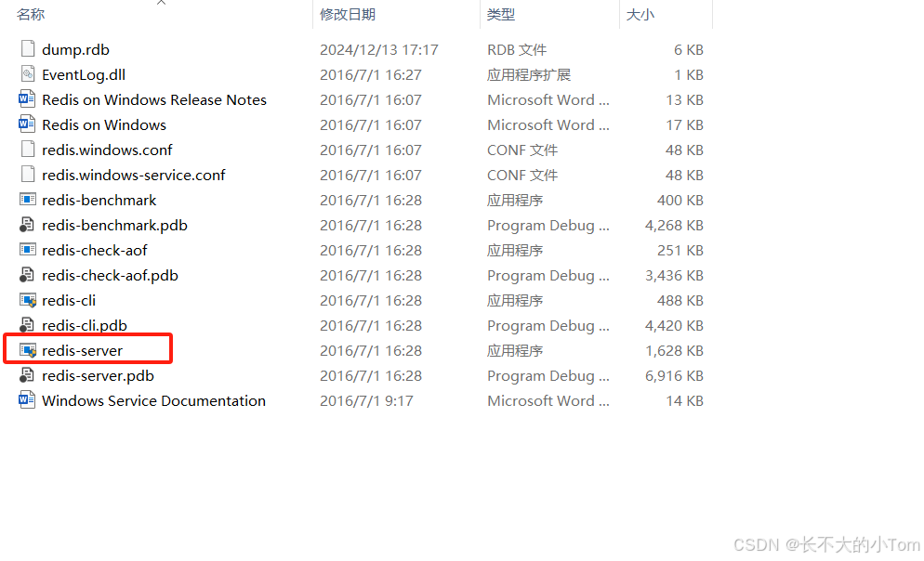The image size is (924, 561).
Task: Sort files by the 类型 column header
Action: (501, 14)
